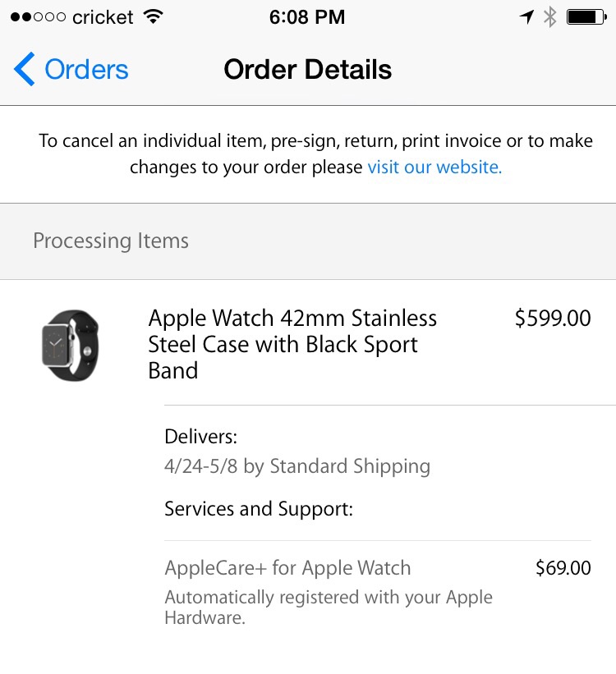Tap the Processing Items section header
616x674 pixels.
(x=111, y=241)
